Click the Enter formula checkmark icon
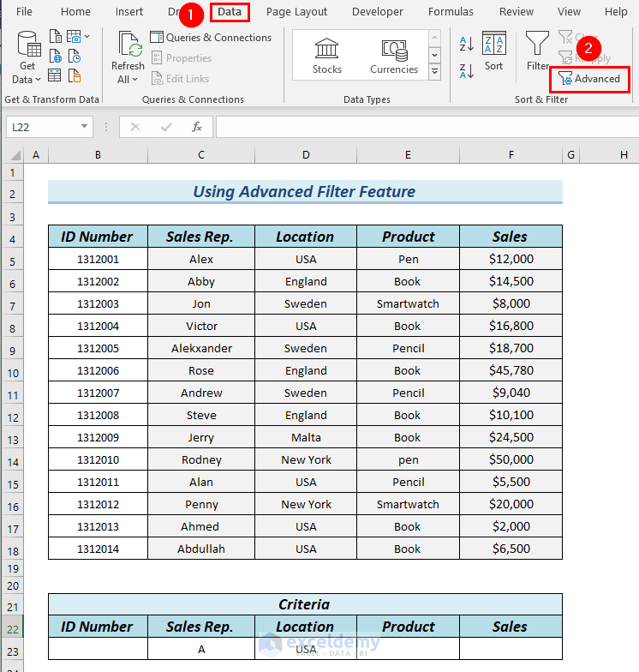Viewport: 639px width, 672px height. pyautogui.click(x=166, y=127)
